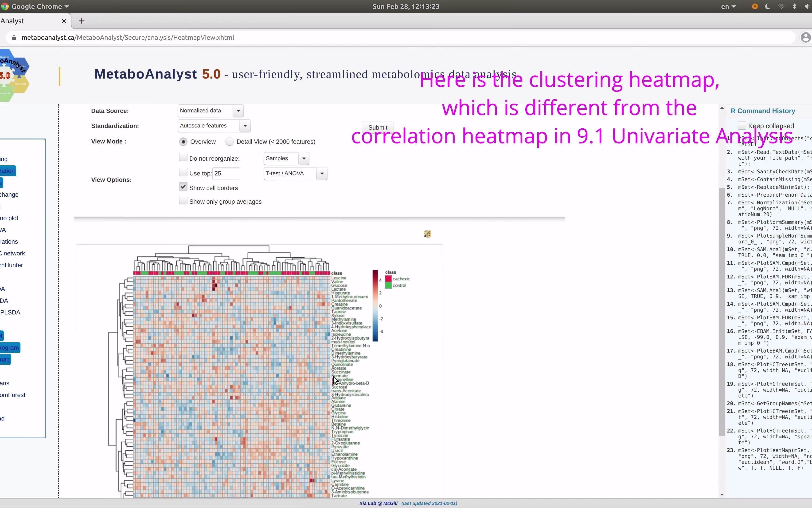This screenshot has width=812, height=508.
Task: Click the orange screen recording indicator
Action: 755,6
